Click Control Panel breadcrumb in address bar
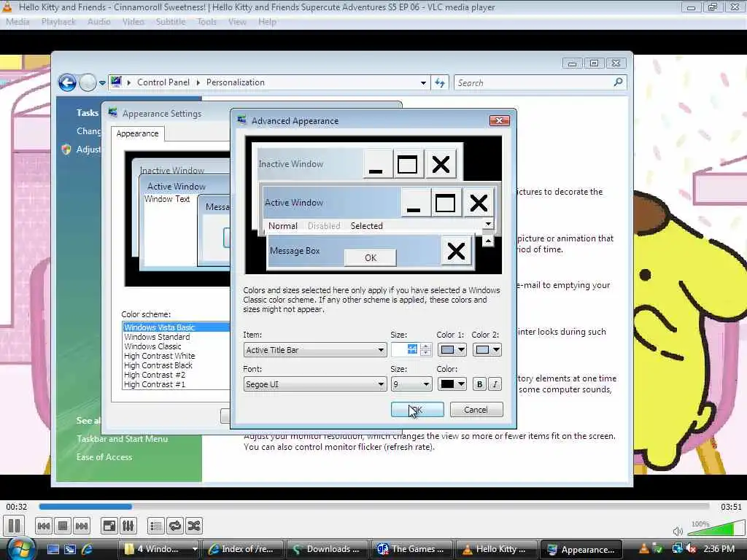The width and height of the screenshot is (747, 560). point(163,82)
